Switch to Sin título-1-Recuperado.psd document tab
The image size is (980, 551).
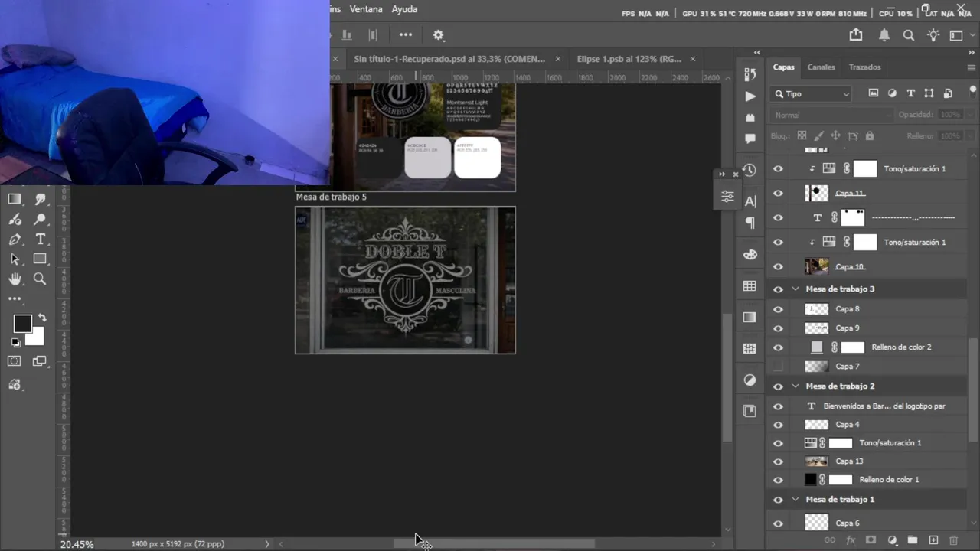click(449, 59)
